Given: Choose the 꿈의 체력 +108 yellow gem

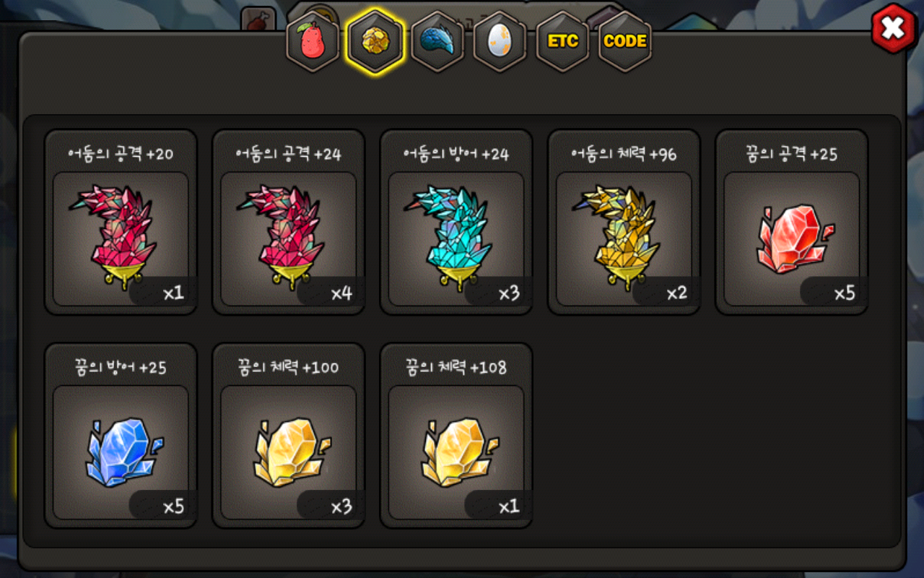Looking at the screenshot, I should [x=456, y=436].
